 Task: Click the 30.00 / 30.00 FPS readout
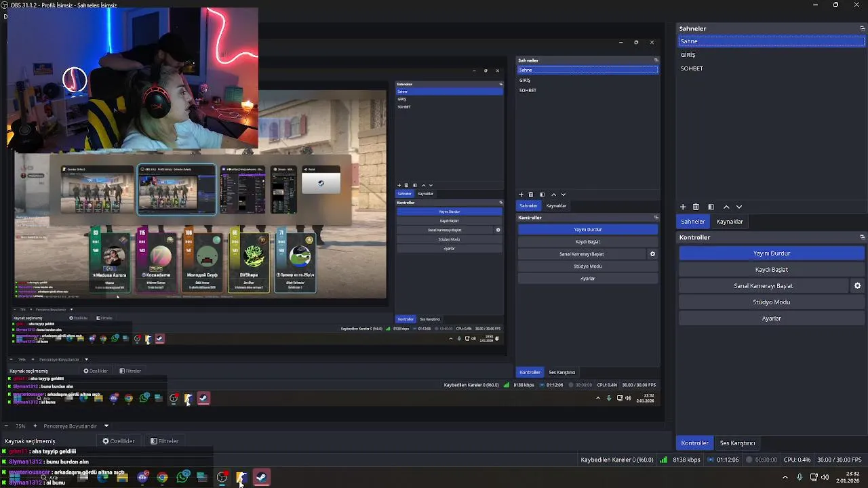tap(838, 460)
